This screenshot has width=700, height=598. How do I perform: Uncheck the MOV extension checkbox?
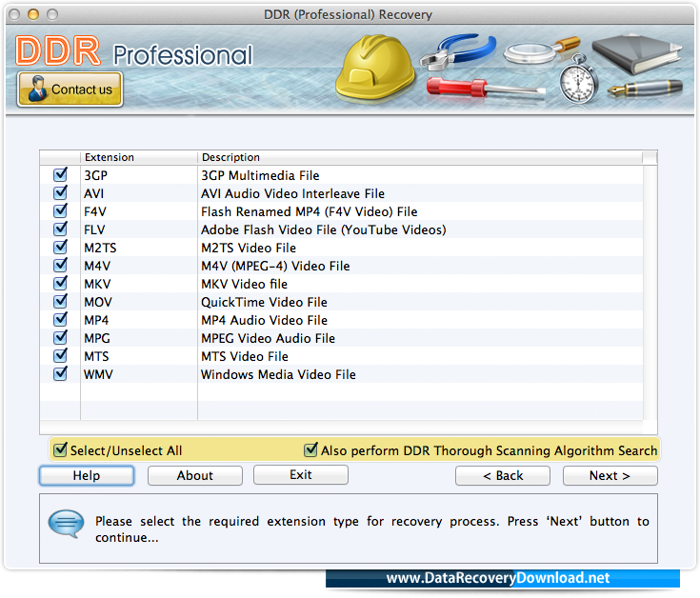60,301
